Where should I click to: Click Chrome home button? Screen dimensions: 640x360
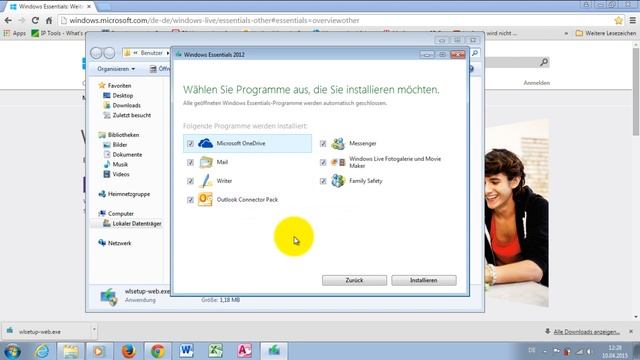[49, 20]
